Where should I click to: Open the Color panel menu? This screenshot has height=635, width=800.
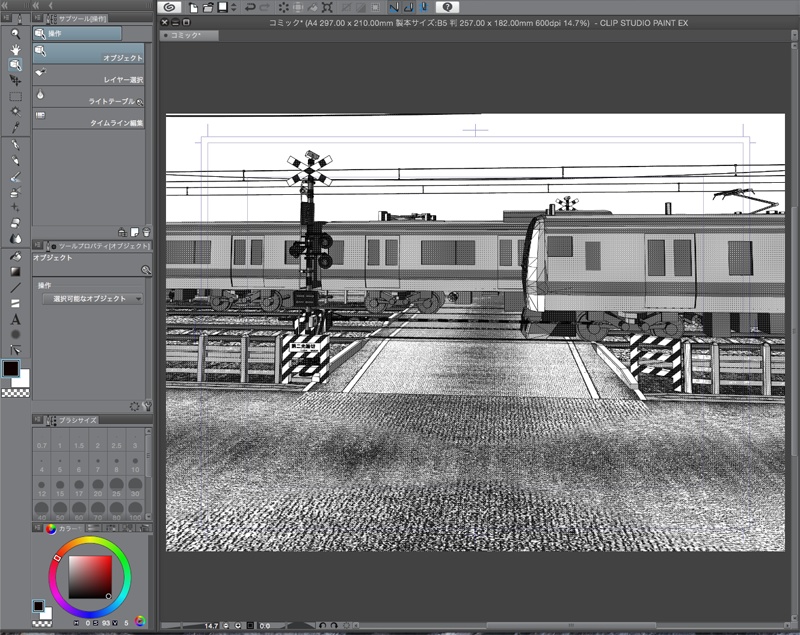[x=37, y=528]
